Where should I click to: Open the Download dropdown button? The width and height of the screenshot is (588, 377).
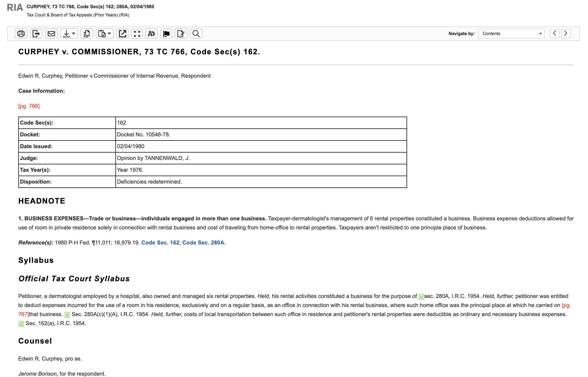pos(69,33)
